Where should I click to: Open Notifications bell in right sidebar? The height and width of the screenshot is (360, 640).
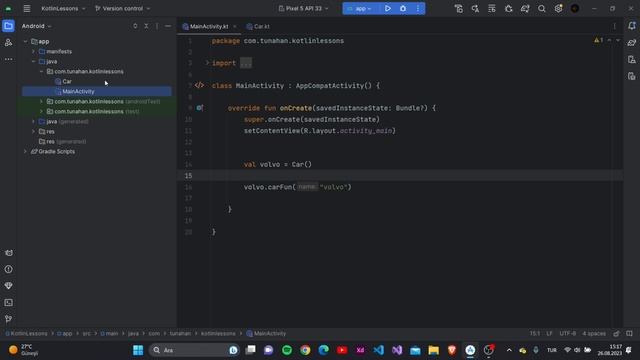tap(632, 26)
